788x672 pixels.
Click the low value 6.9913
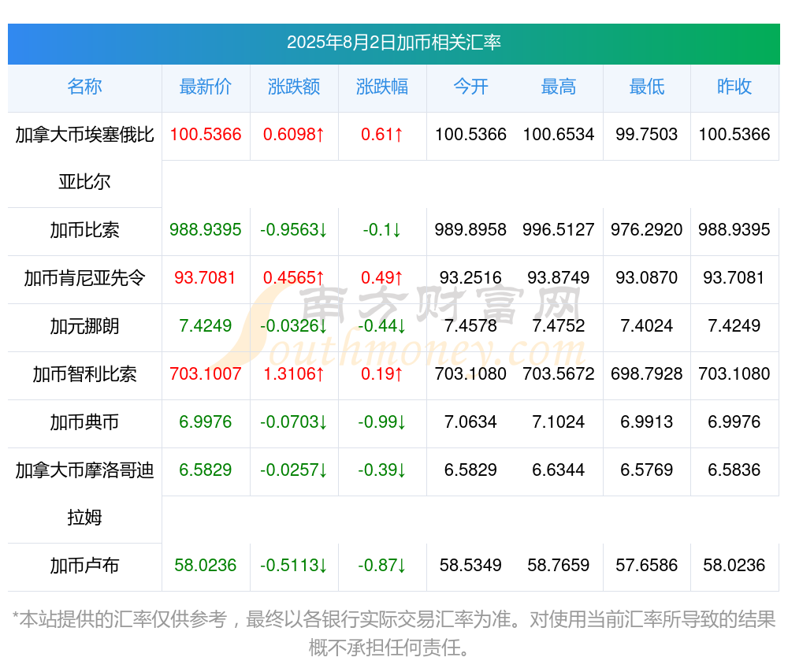point(647,422)
